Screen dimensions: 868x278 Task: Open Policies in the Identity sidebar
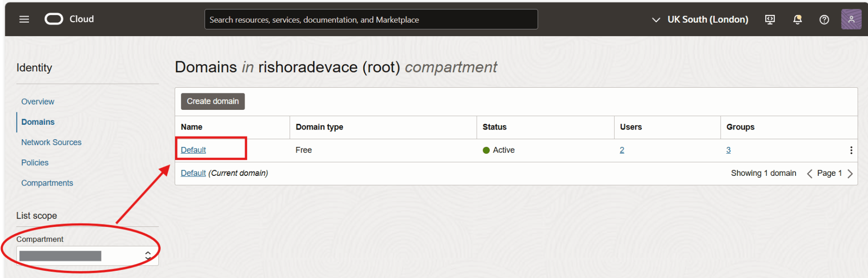[35, 162]
